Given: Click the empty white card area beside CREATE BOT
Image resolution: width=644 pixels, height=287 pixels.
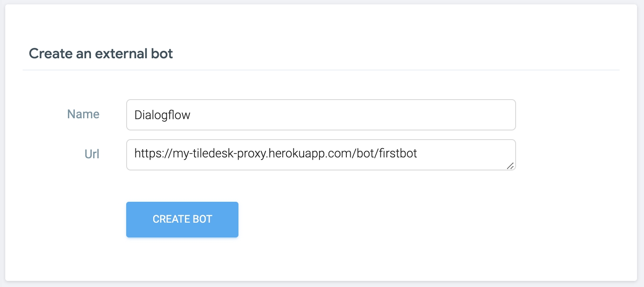Looking at the screenshot, I should pos(392,220).
